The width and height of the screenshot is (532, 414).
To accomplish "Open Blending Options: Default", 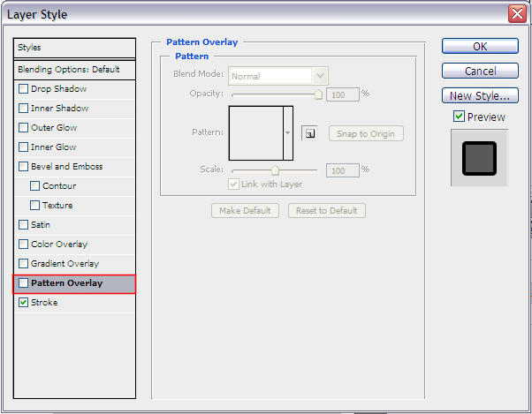I will coord(74,70).
